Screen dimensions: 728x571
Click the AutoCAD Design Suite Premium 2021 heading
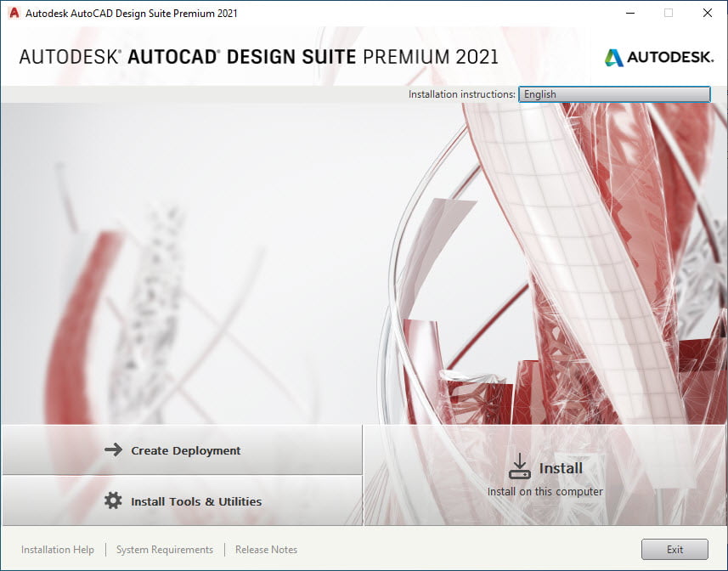click(x=258, y=57)
